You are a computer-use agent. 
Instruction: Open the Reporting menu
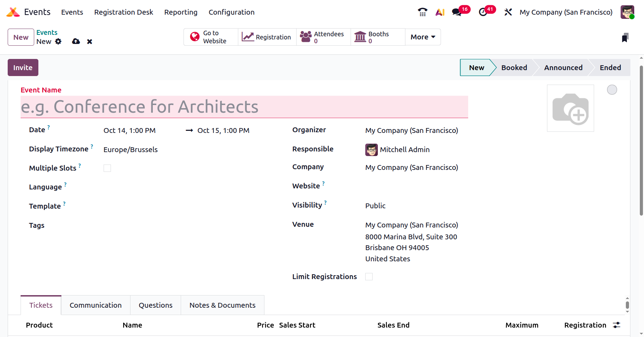181,12
